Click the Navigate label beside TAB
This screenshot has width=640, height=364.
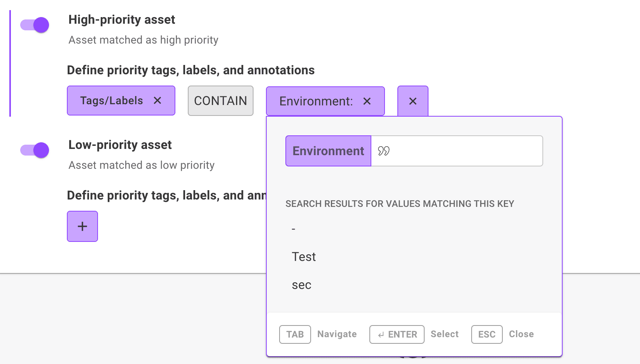click(337, 334)
